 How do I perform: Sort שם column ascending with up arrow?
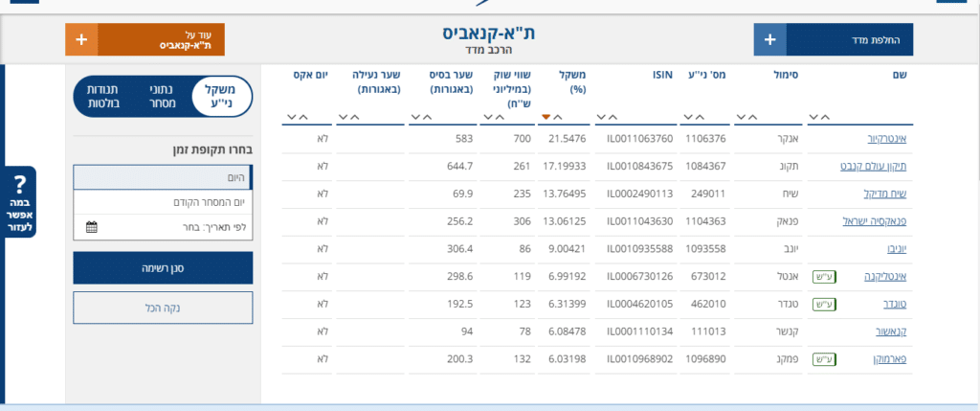point(825,117)
